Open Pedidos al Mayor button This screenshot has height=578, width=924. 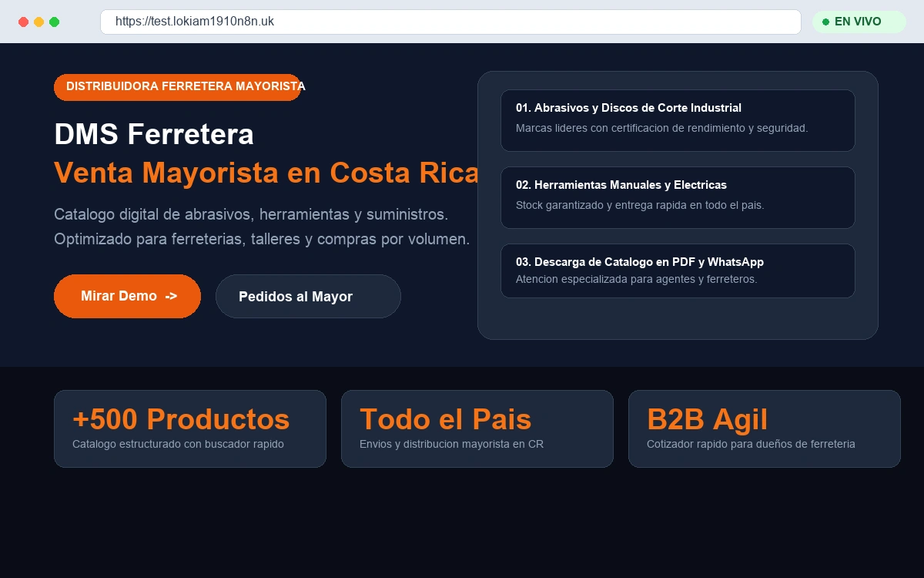[x=308, y=296]
